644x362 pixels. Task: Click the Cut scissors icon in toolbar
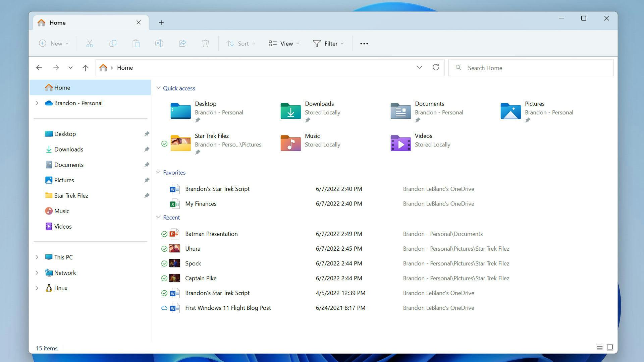pyautogui.click(x=90, y=44)
